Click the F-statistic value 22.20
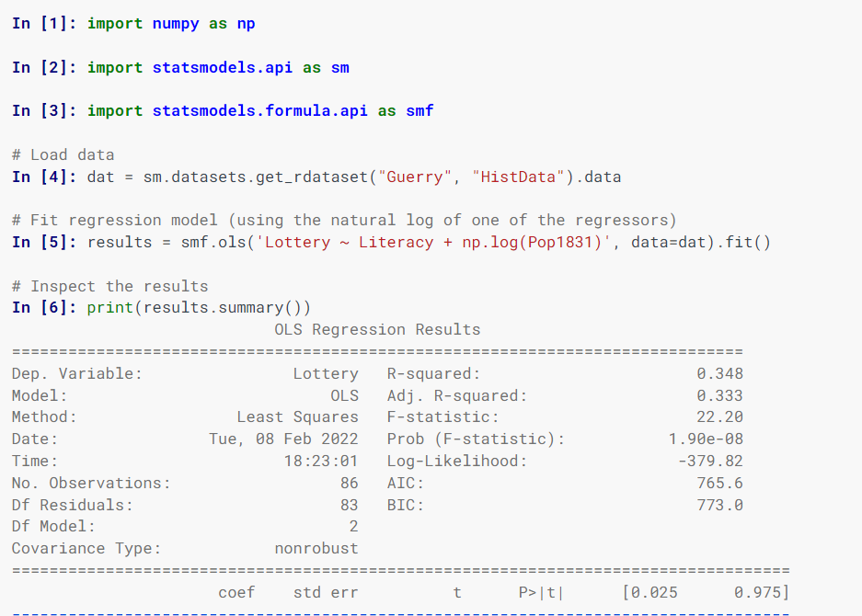 coord(719,416)
